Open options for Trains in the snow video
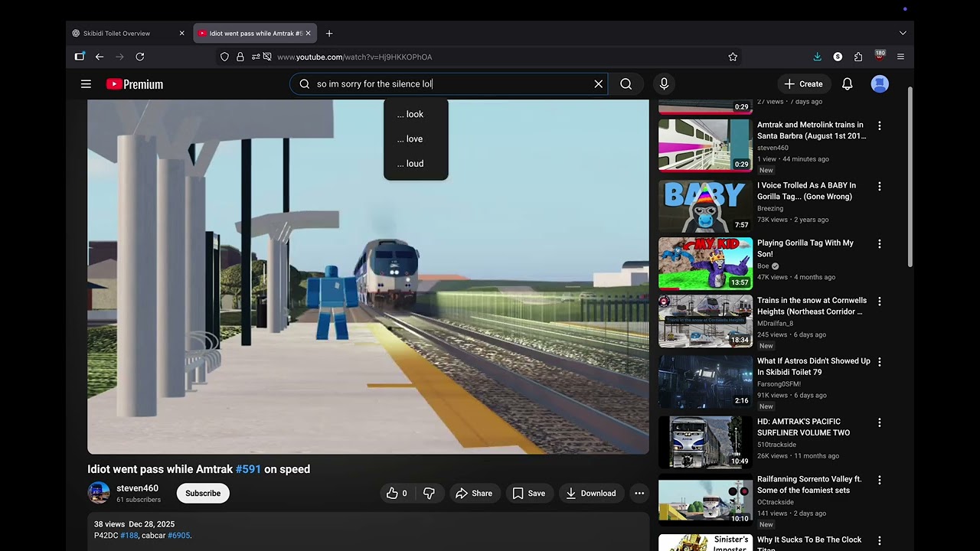 click(x=879, y=302)
